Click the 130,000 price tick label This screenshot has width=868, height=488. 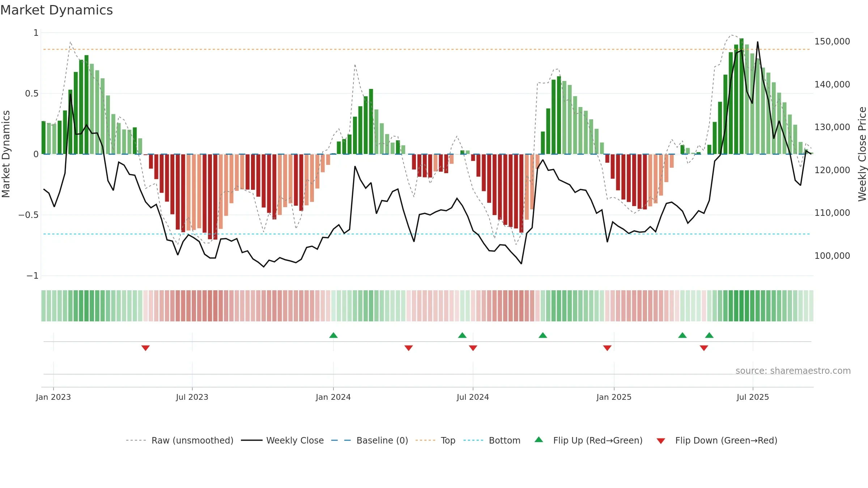[832, 127]
